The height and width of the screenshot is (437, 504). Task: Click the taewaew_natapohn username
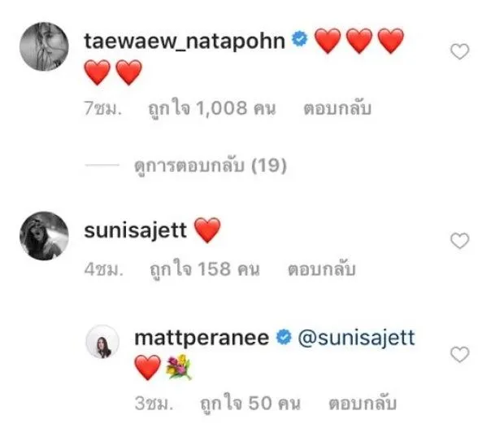click(x=184, y=41)
